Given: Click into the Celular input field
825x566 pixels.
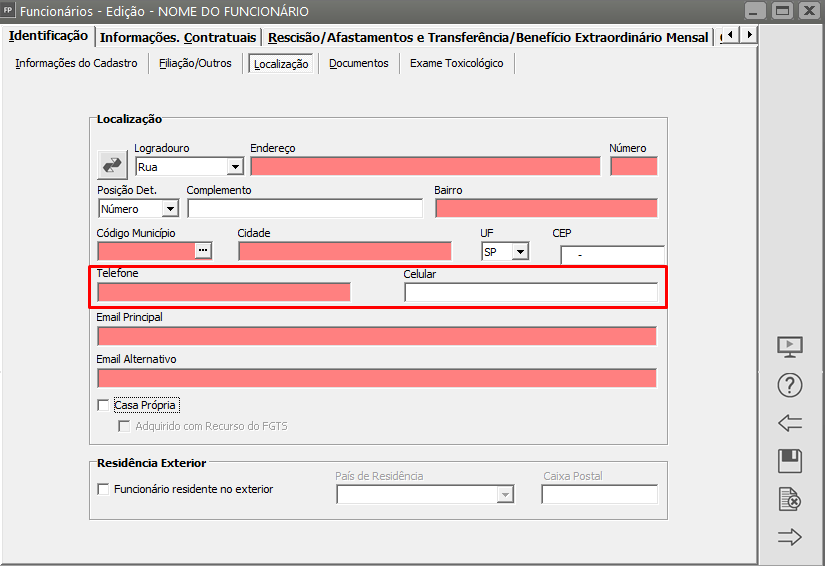Looking at the screenshot, I should pyautogui.click(x=530, y=292).
